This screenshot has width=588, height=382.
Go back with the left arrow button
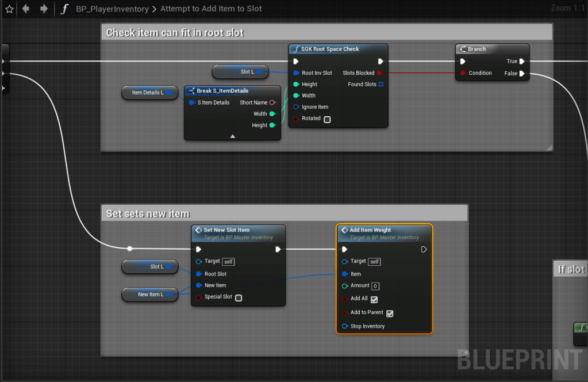[x=26, y=8]
